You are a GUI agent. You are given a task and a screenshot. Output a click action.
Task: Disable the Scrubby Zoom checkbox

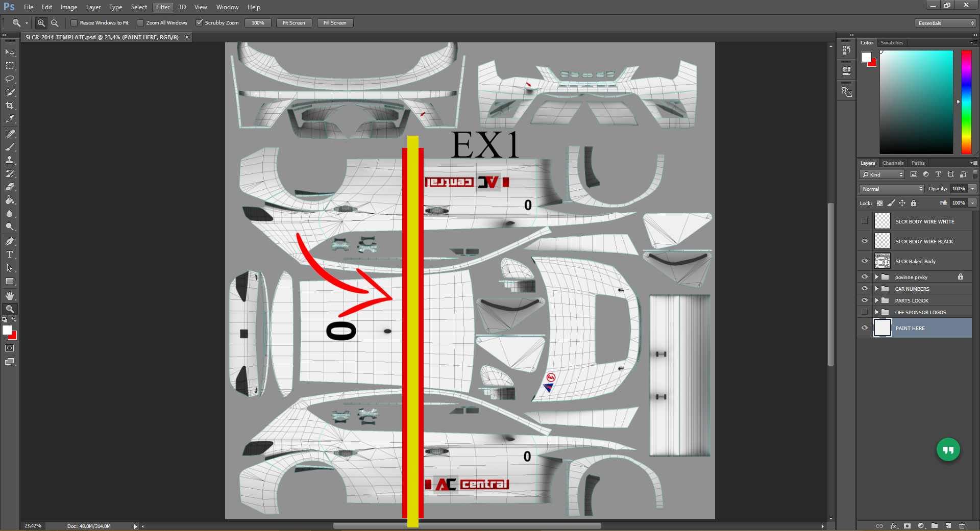(x=200, y=23)
